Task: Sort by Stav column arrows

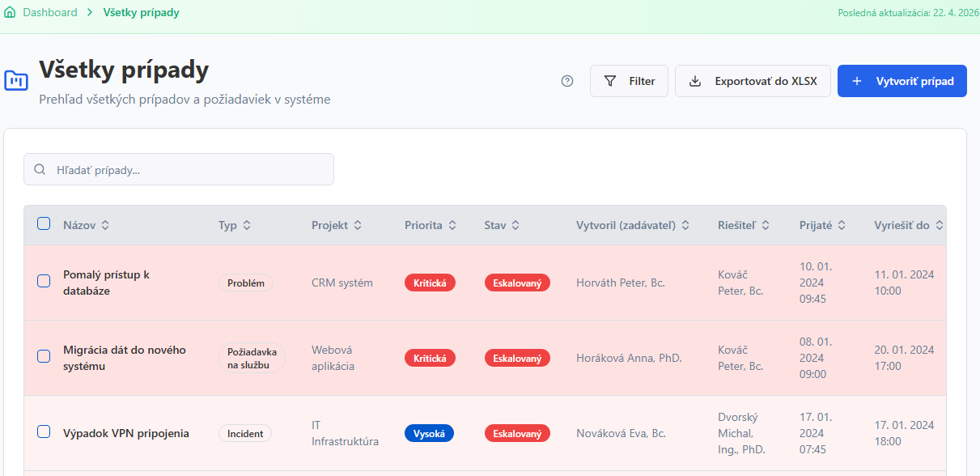Action: [x=515, y=225]
